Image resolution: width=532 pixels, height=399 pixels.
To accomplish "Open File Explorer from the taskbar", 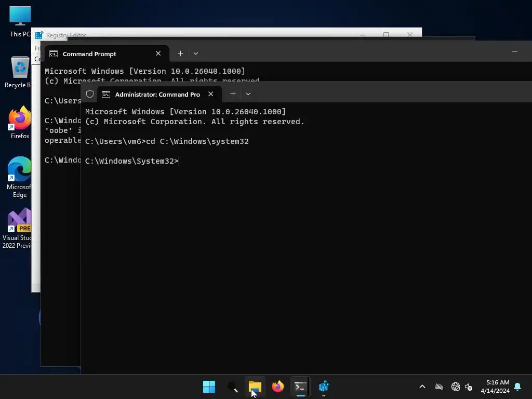I will pos(255,387).
